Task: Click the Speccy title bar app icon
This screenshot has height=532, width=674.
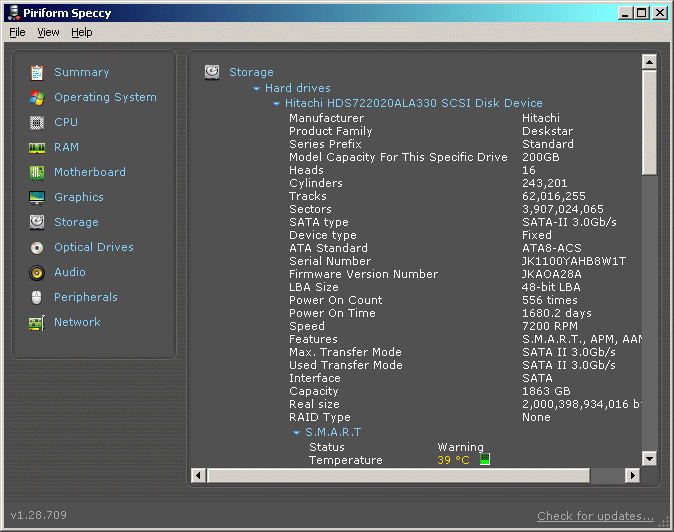Action: point(14,13)
